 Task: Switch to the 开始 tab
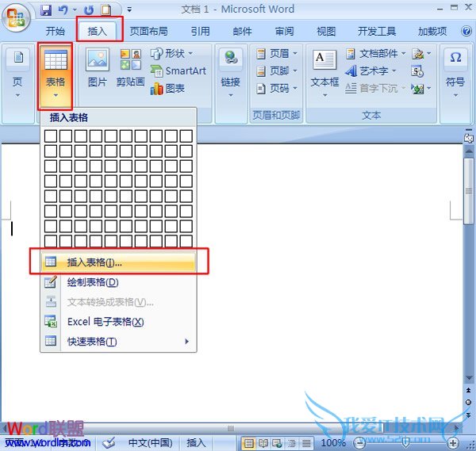pos(56,31)
